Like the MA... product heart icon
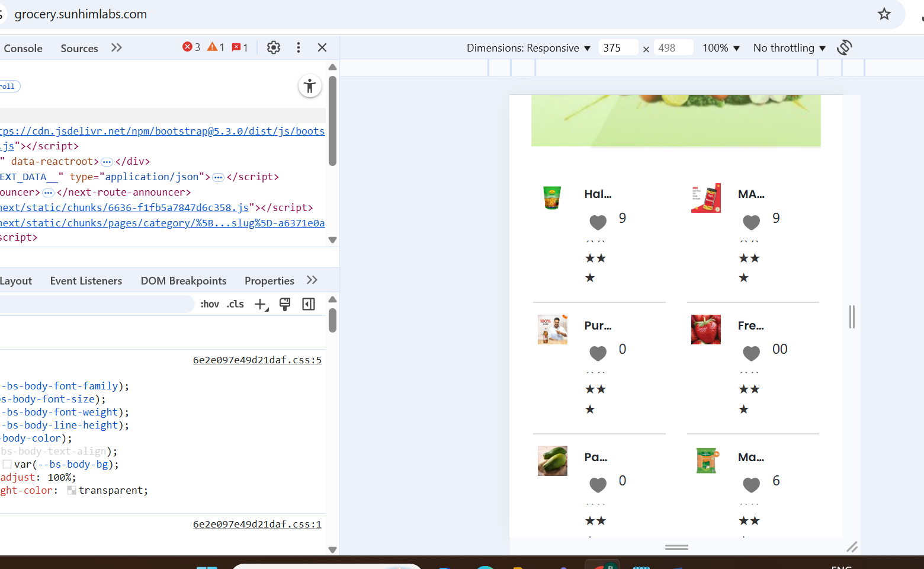 click(x=752, y=222)
